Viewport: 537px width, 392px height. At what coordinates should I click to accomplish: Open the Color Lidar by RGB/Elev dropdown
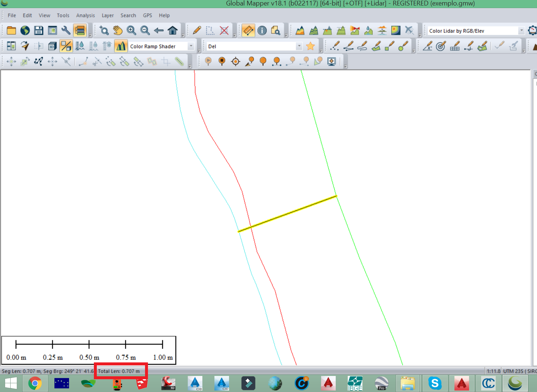[522, 31]
